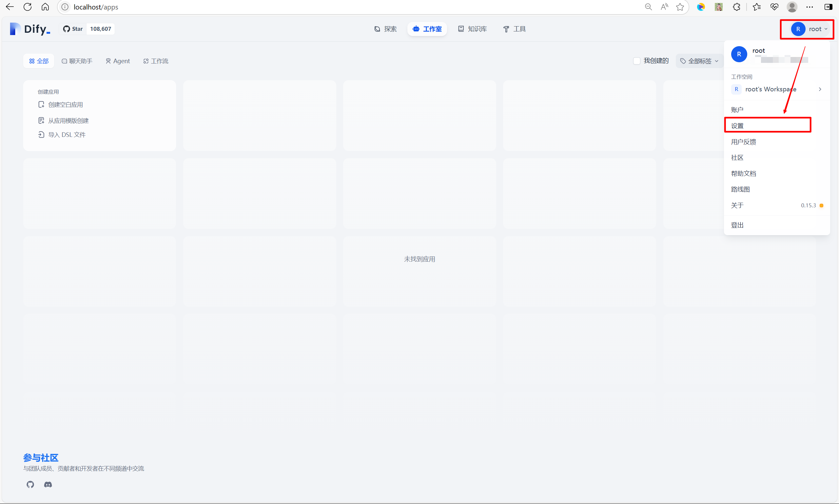Click the GitHub icon in community footer
The width and height of the screenshot is (839, 504).
tap(30, 484)
